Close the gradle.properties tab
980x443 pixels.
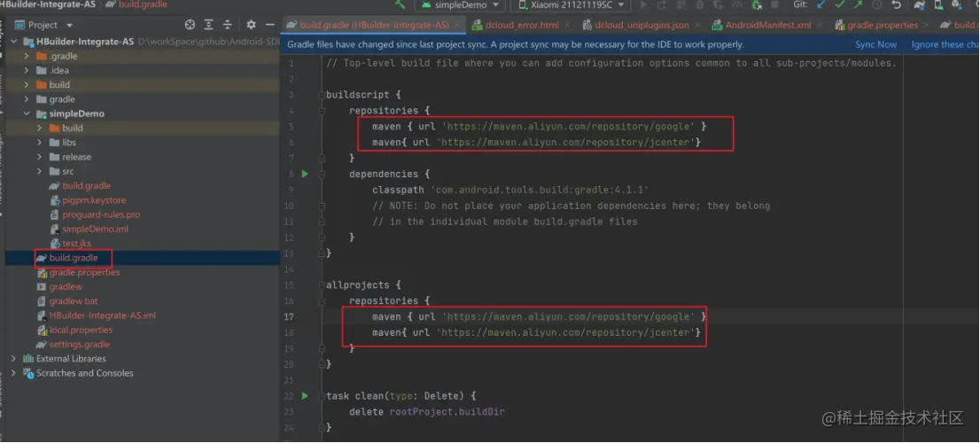(926, 26)
